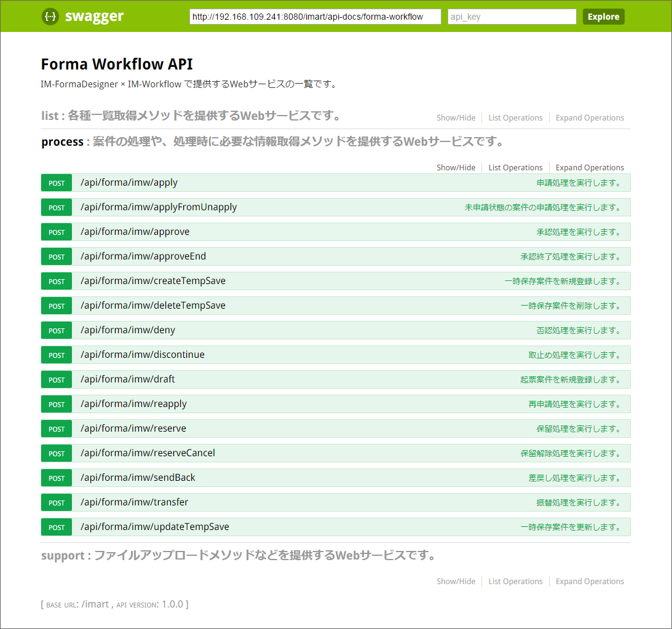Click List Operations for the support section
672x629 pixels.
click(515, 582)
